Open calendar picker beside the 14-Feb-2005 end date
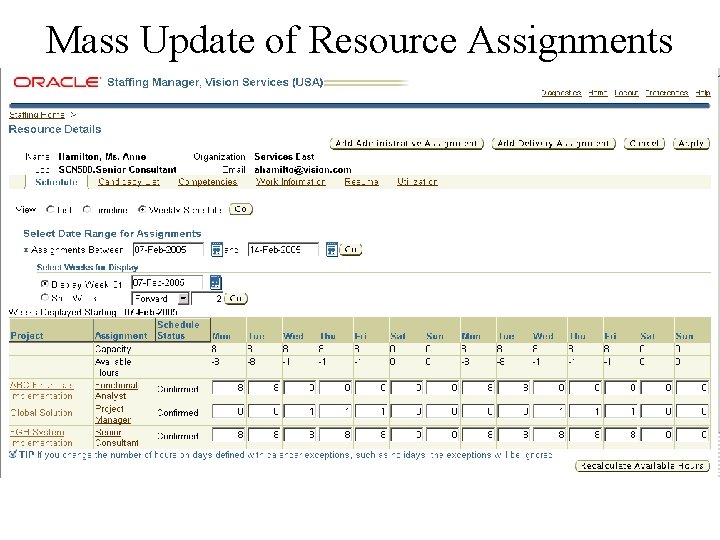Viewport: 720px width, 540px height. [332, 249]
